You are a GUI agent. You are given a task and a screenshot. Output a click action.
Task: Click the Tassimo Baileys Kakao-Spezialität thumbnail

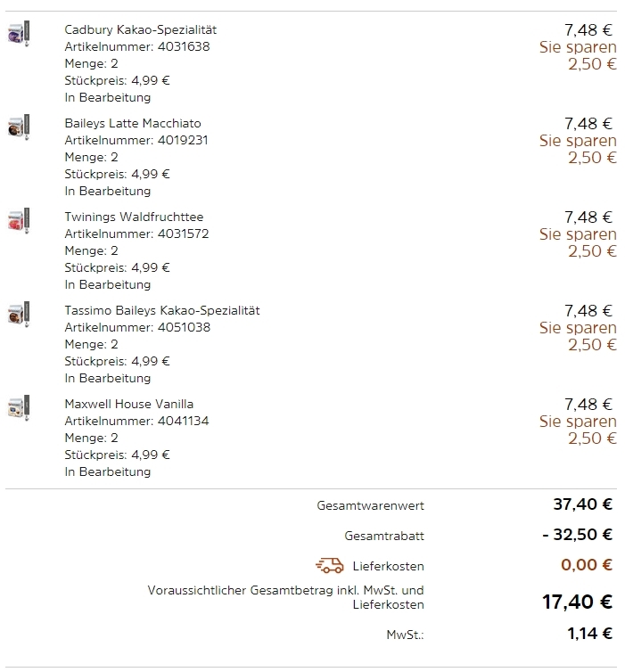coord(20,315)
